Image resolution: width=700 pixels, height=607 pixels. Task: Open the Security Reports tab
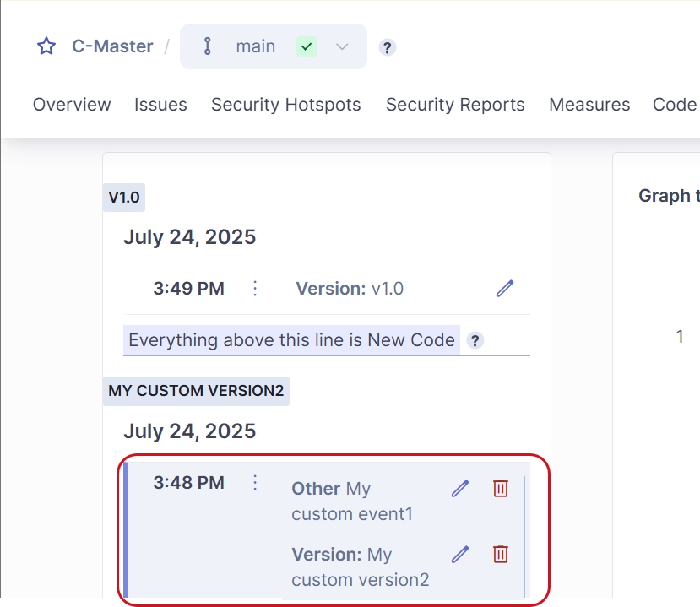click(455, 105)
